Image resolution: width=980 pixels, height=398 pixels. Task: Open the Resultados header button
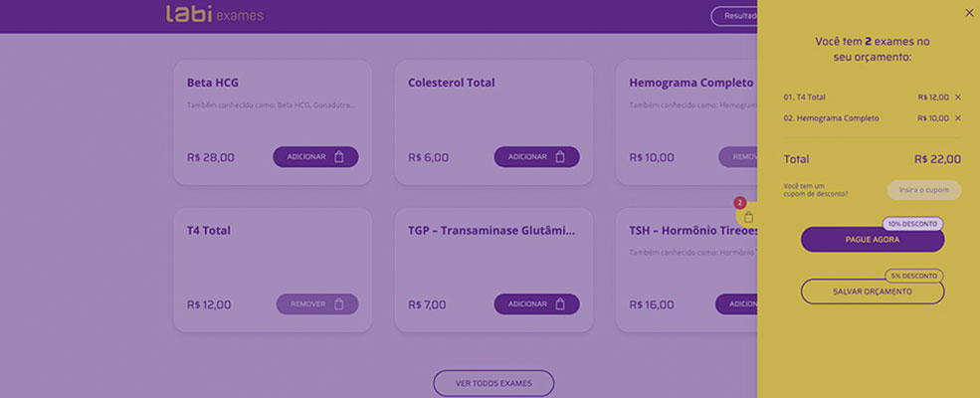[734, 16]
